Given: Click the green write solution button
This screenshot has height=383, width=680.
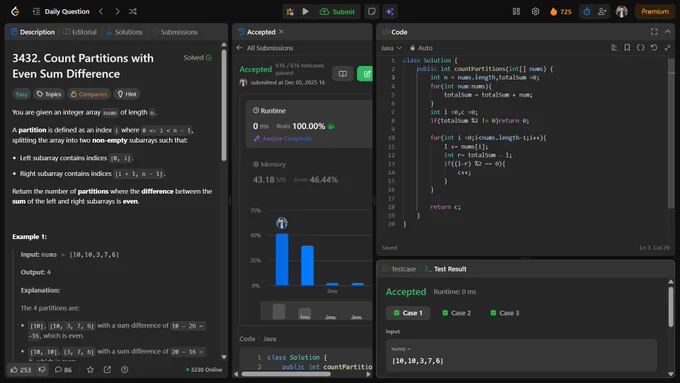Looking at the screenshot, I should pos(365,74).
